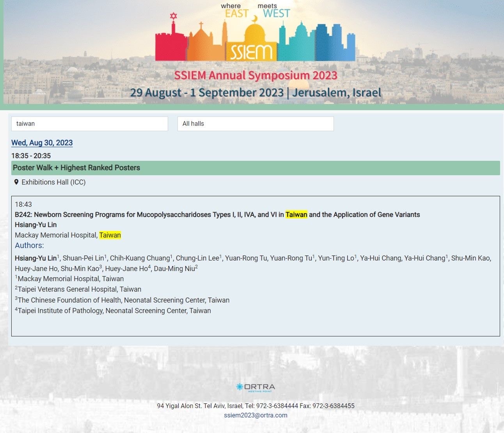
Task: Click author name 'Dau-Ming Niu'
Action: pos(174,268)
